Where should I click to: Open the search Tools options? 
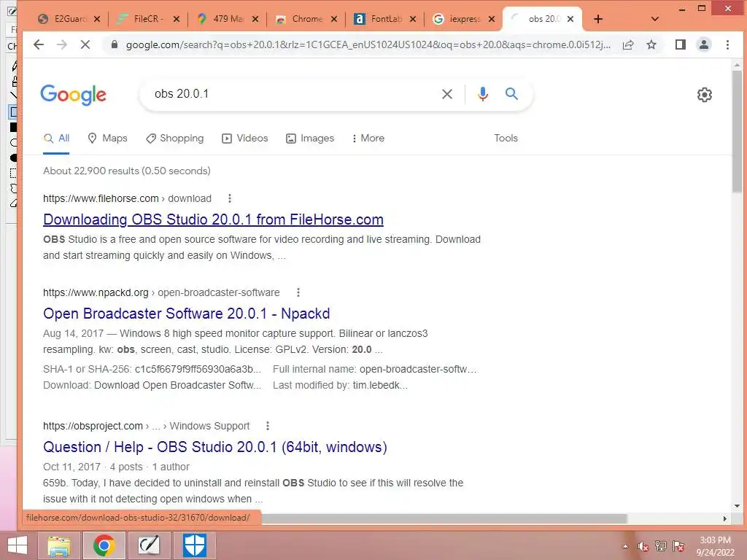click(x=506, y=138)
